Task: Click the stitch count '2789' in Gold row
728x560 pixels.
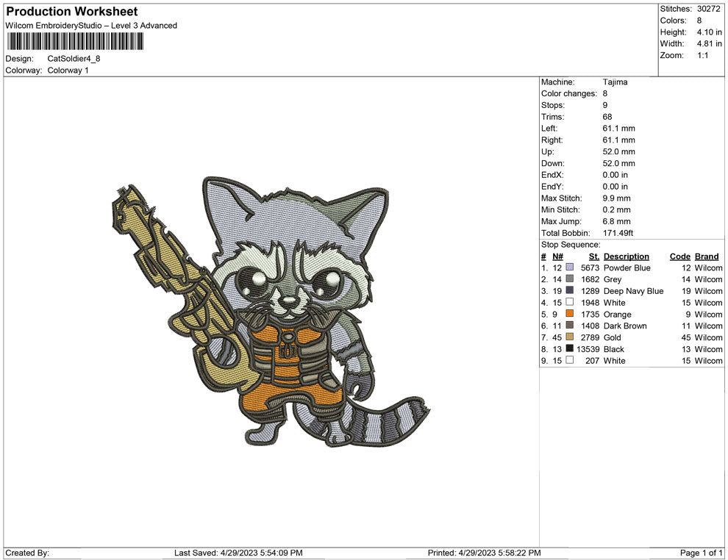Action: pos(590,337)
